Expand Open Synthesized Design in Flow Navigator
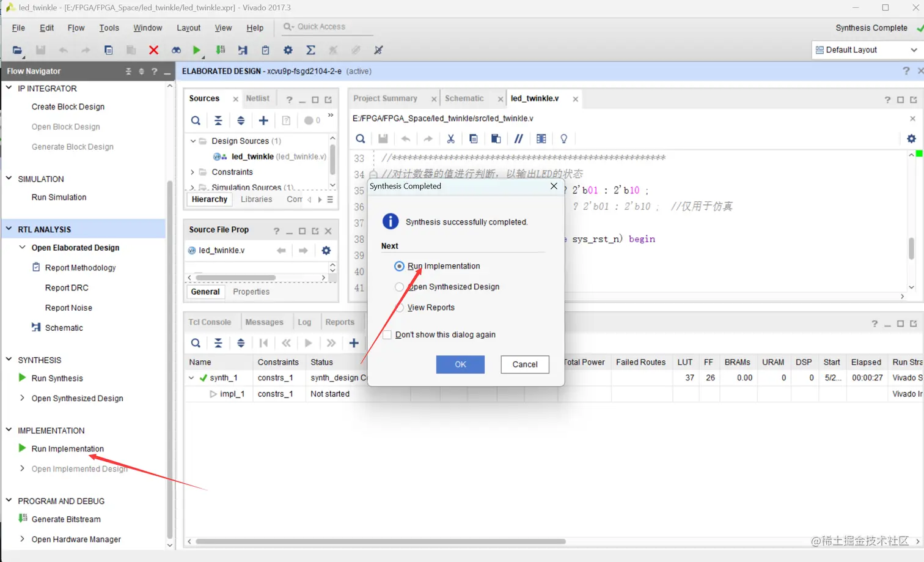This screenshot has height=562, width=924. coord(23,398)
